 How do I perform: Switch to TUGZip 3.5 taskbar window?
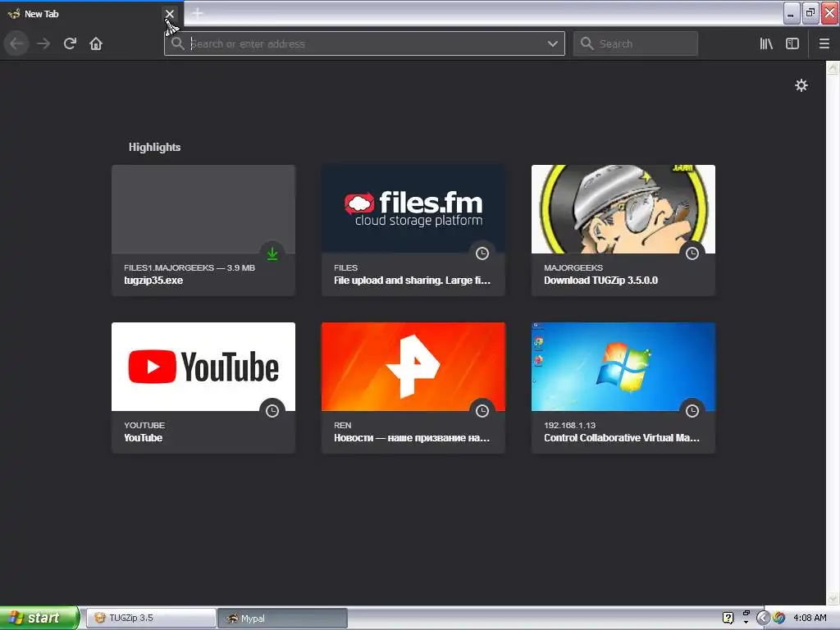[151, 618]
